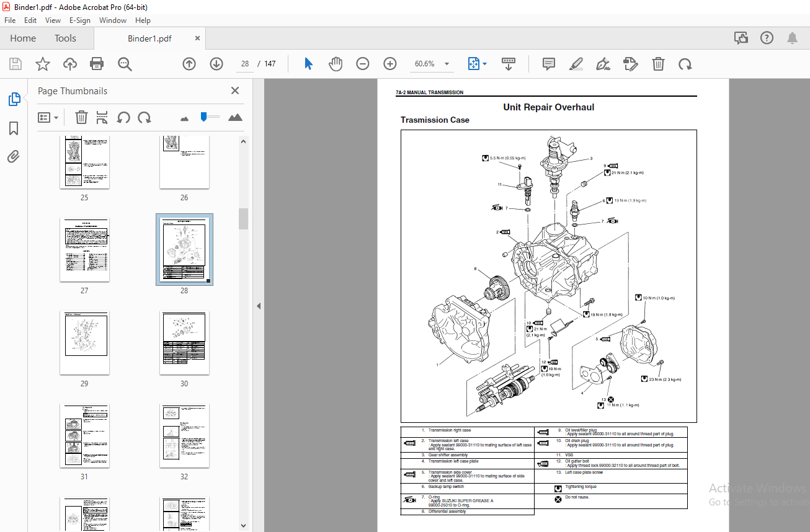Open thumbnail options menu dropdown
The image size is (810, 532).
tap(48, 117)
